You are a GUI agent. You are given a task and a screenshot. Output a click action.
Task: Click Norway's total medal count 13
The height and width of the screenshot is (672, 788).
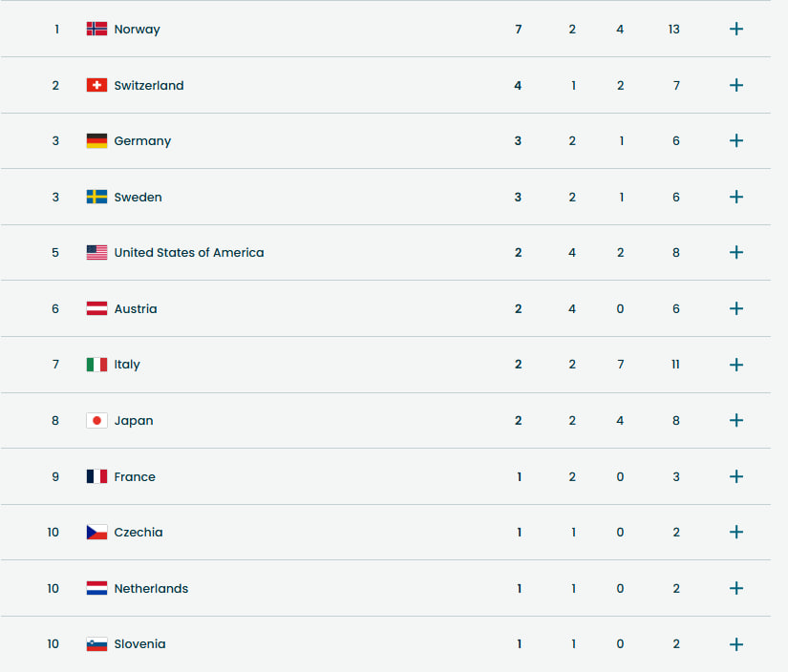click(x=674, y=29)
